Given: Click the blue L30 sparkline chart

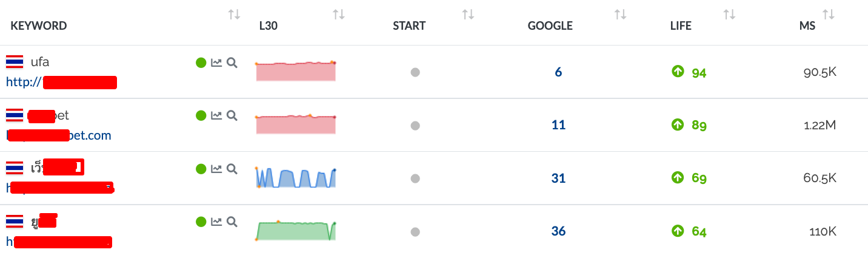Looking at the screenshot, I should coord(296,178).
